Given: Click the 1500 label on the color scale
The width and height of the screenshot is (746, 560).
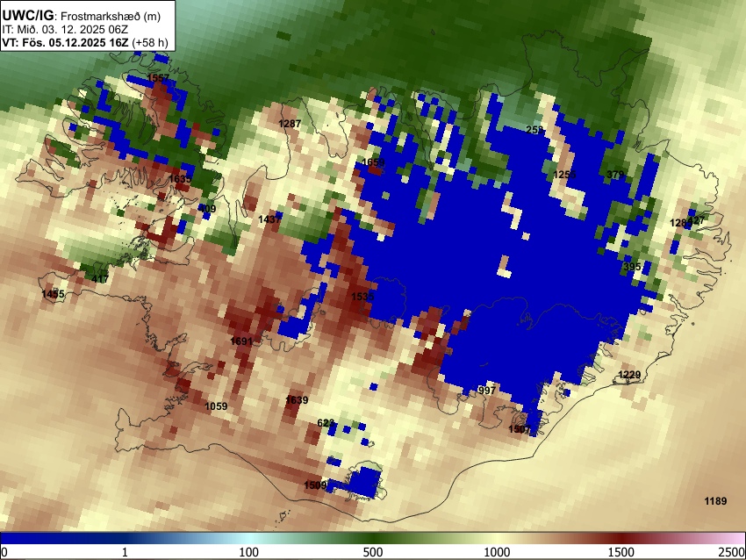Looking at the screenshot, I should click(621, 552).
